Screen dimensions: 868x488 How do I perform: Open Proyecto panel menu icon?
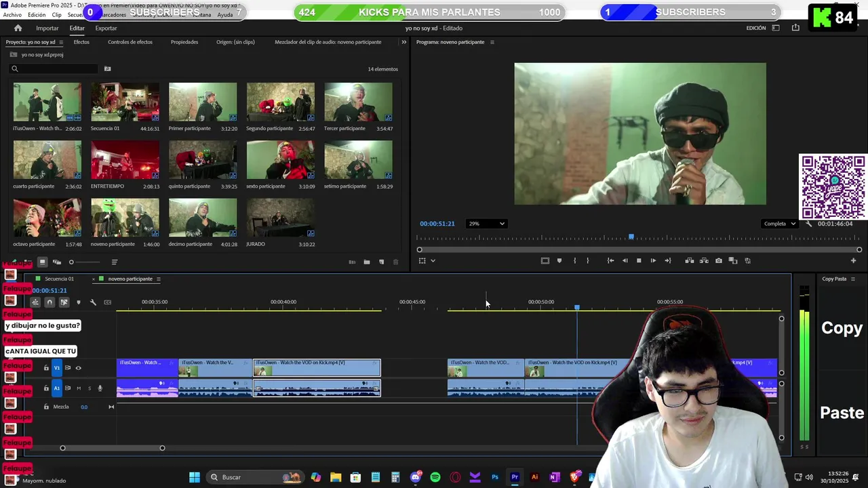point(60,42)
